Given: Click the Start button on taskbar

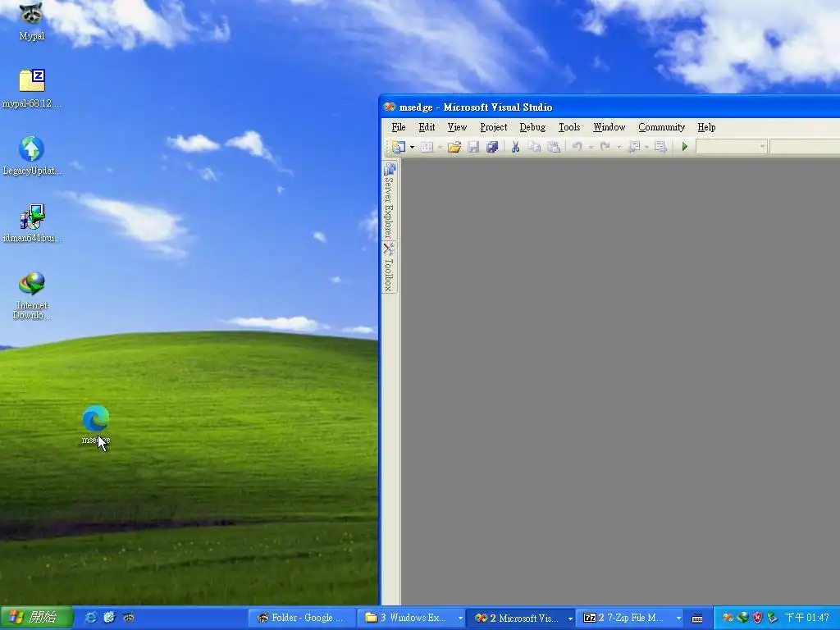Looking at the screenshot, I should pos(36,618).
